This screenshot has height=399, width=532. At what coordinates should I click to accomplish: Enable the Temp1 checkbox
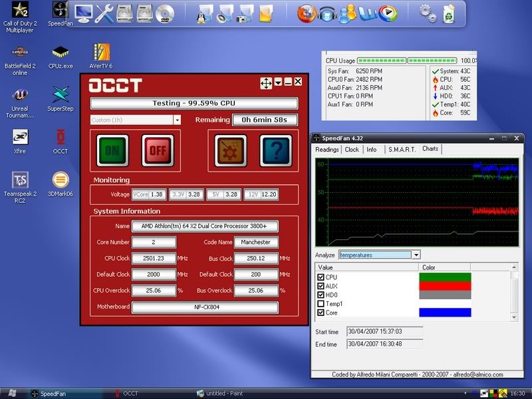(x=321, y=303)
